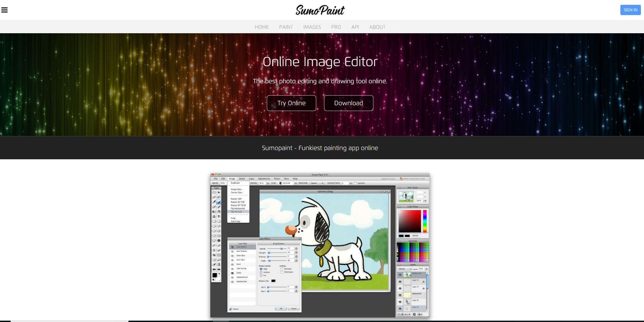The image size is (644, 322).
Task: Toggle eye icon for Drop Shadow style
Action: (x=232, y=247)
